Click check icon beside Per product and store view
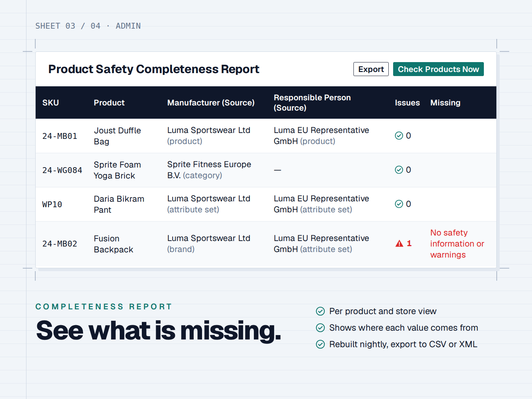 (320, 311)
